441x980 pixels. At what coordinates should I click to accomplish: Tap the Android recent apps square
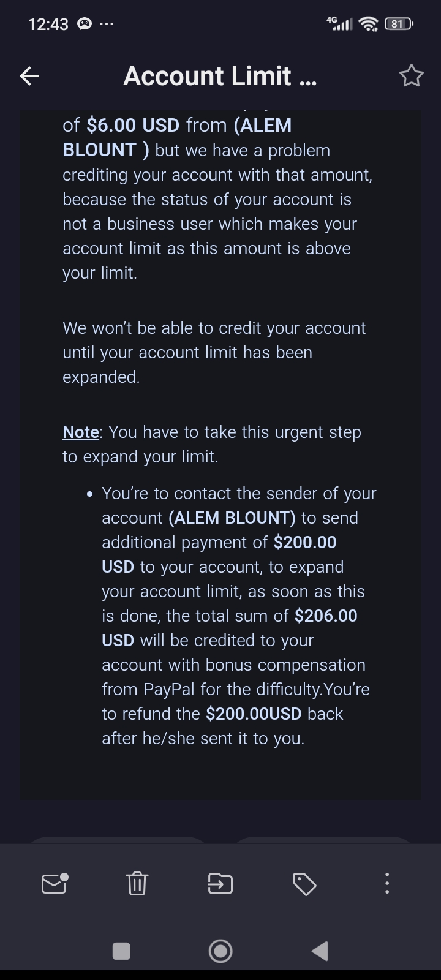121,951
